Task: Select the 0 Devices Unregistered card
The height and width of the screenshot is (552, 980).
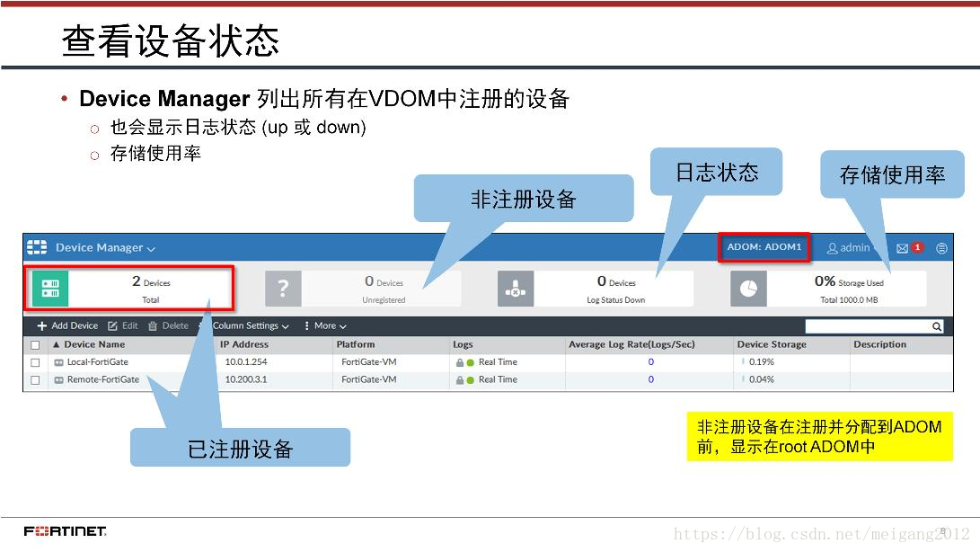Action: pos(363,289)
